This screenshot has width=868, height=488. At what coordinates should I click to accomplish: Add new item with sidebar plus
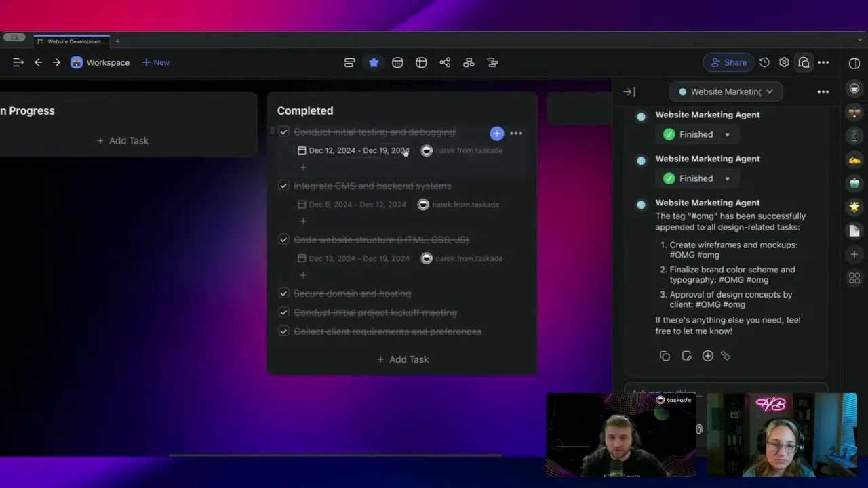(x=854, y=254)
